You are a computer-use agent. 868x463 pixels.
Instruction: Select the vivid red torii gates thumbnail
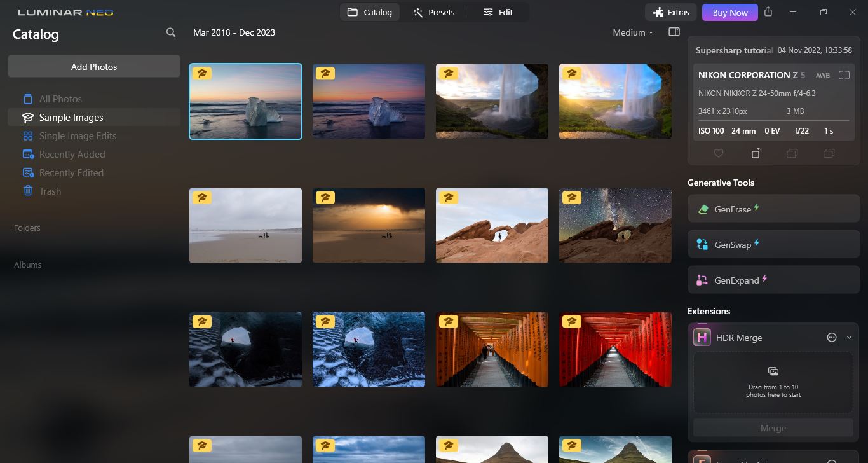(615, 349)
